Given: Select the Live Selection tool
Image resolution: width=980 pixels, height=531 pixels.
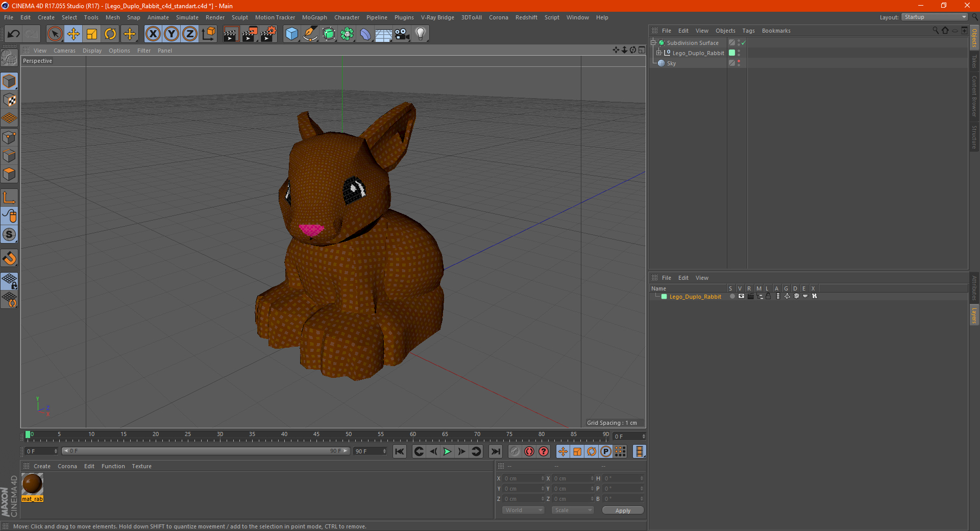Looking at the screenshot, I should (55, 34).
